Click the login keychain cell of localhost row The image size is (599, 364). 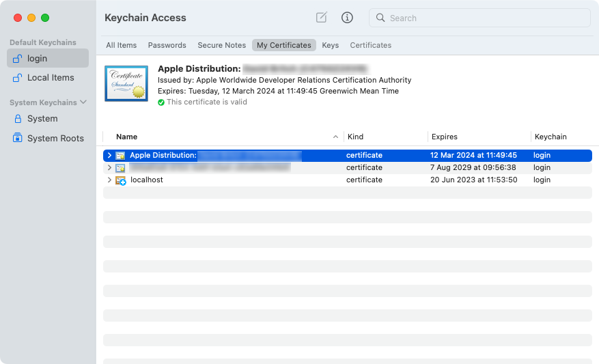tap(542, 180)
